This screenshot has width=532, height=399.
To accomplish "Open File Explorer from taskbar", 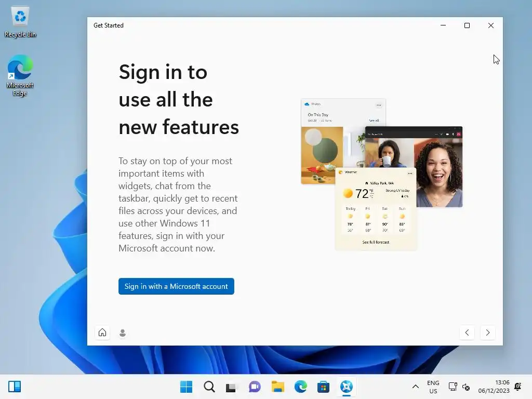I will point(277,387).
